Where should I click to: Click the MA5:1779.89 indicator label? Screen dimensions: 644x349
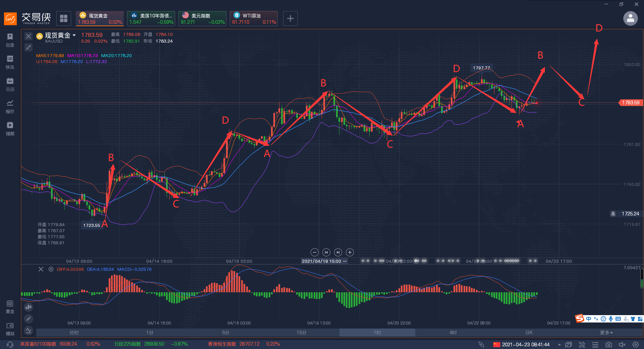(x=50, y=56)
